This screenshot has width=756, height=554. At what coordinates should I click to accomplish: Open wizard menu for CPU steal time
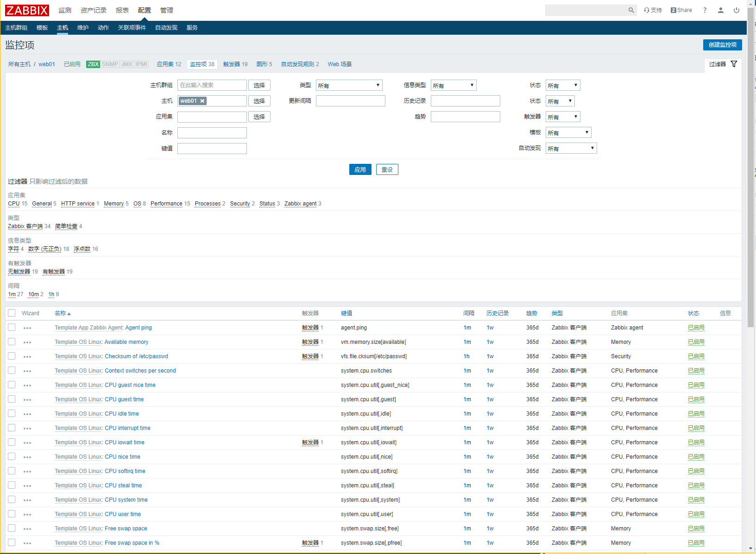(27, 486)
